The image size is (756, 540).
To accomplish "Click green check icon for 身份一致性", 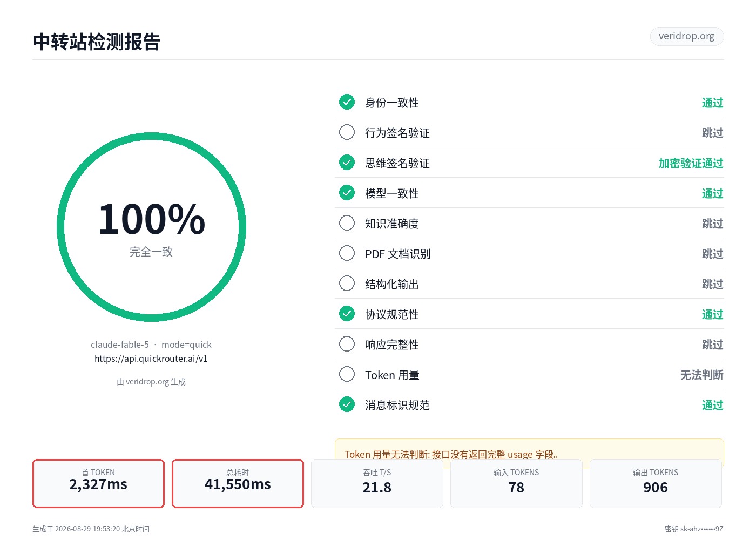I will tap(347, 102).
